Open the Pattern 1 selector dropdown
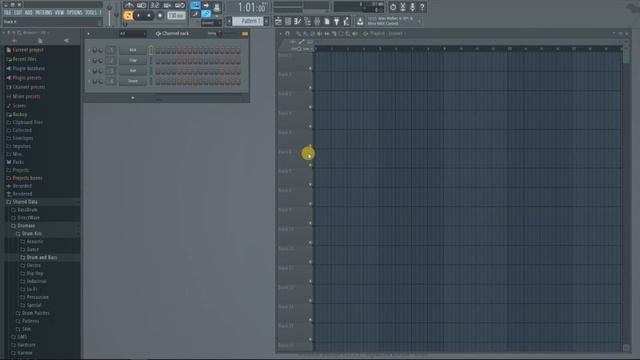640x360 pixels. point(248,21)
